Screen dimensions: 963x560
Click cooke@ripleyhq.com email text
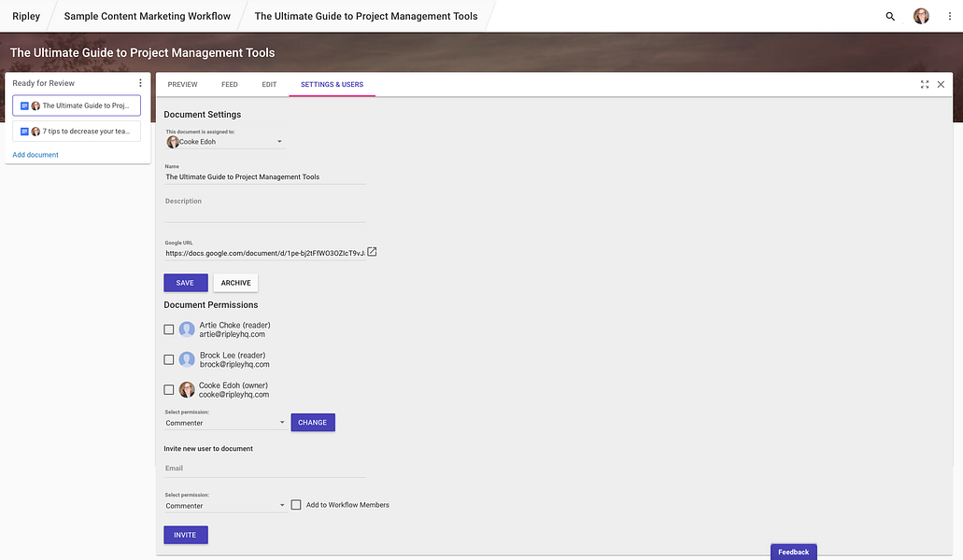[x=234, y=395]
